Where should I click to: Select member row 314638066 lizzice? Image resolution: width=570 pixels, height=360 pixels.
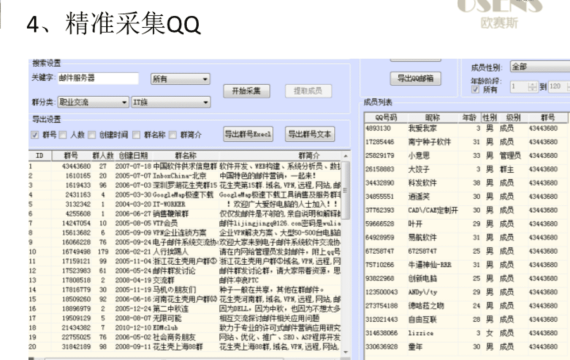467,333
